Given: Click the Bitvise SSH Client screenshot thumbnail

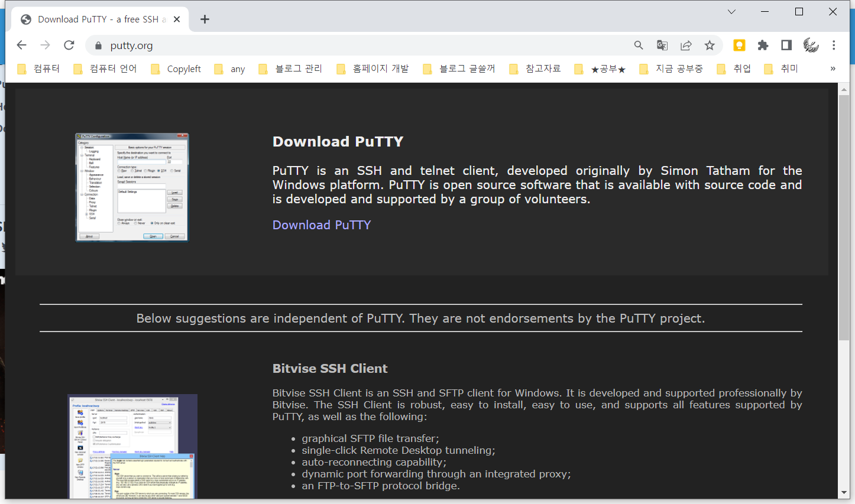Looking at the screenshot, I should point(132,446).
